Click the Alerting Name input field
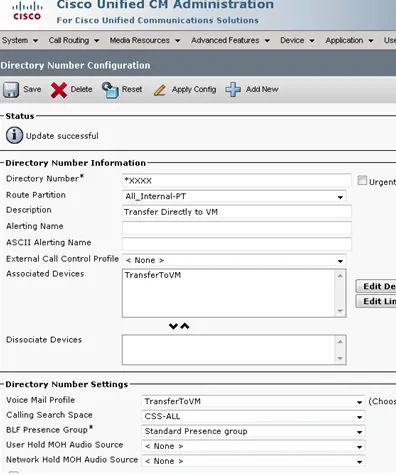The image size is (396, 475). (x=237, y=228)
